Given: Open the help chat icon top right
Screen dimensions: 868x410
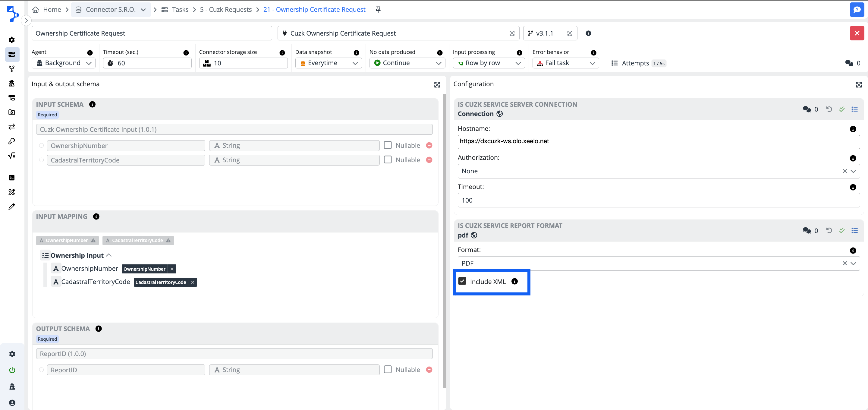Looking at the screenshot, I should pyautogui.click(x=857, y=9).
